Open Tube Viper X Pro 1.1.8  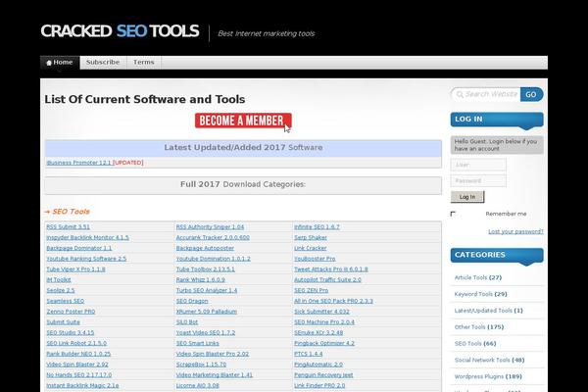(75, 269)
